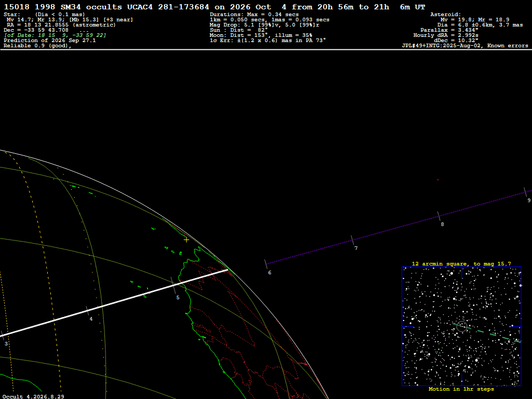This screenshot has height=399, width=532.
Task: Select tick mark labeled 5 on white path
Action: (x=174, y=285)
